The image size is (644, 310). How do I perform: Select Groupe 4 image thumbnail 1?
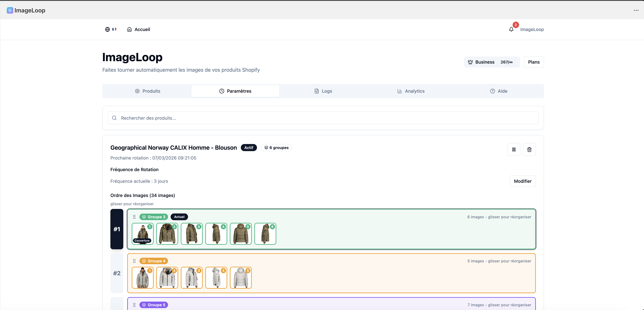pyautogui.click(x=143, y=278)
